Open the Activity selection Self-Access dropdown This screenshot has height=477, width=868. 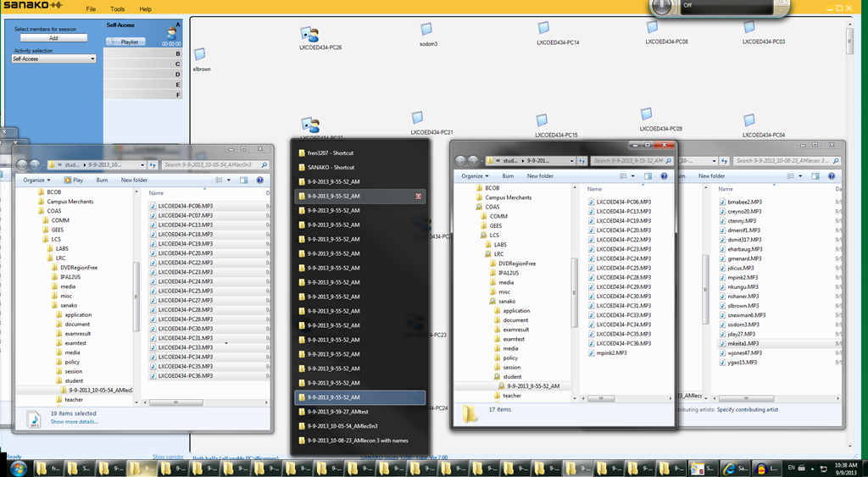(x=53, y=59)
